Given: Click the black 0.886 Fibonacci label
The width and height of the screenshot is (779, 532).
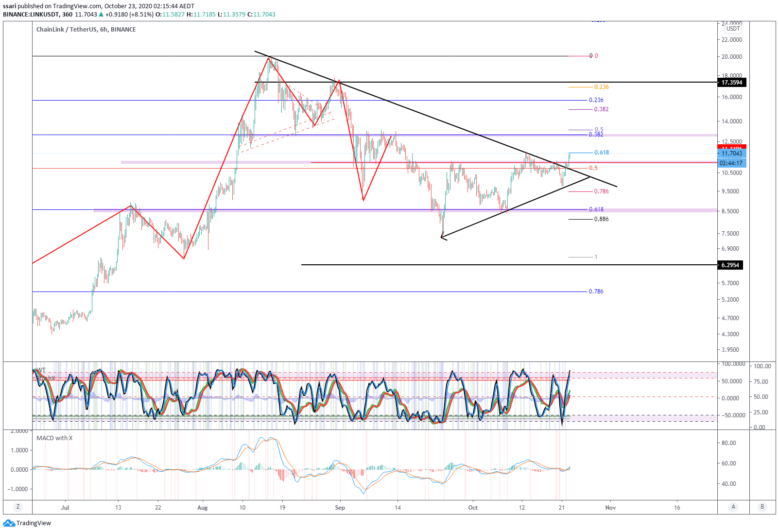Looking at the screenshot, I should point(601,219).
